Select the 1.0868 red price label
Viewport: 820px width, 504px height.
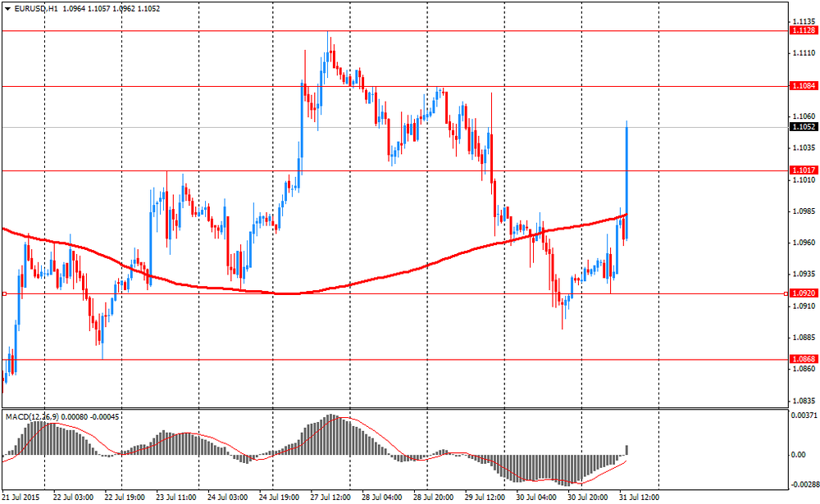point(804,359)
